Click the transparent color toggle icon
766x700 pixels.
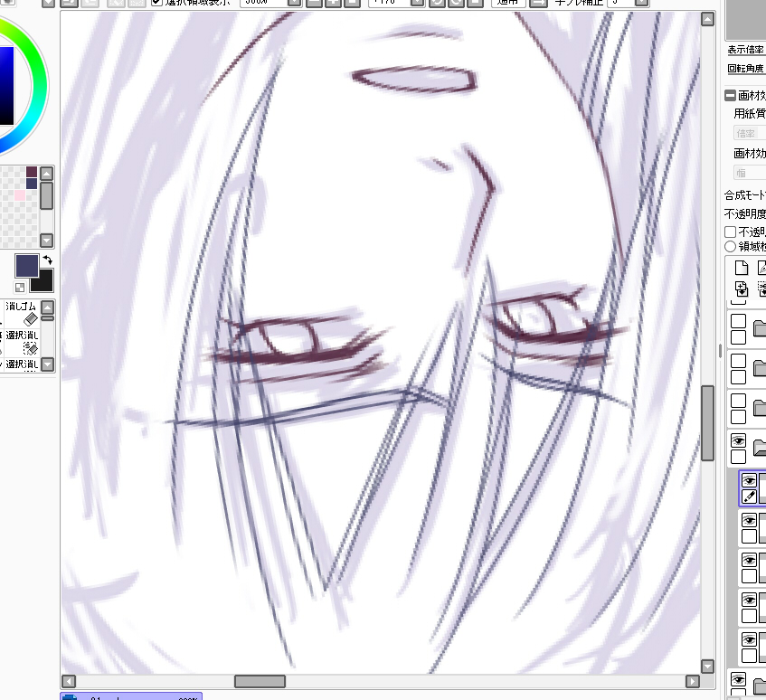click(20, 288)
